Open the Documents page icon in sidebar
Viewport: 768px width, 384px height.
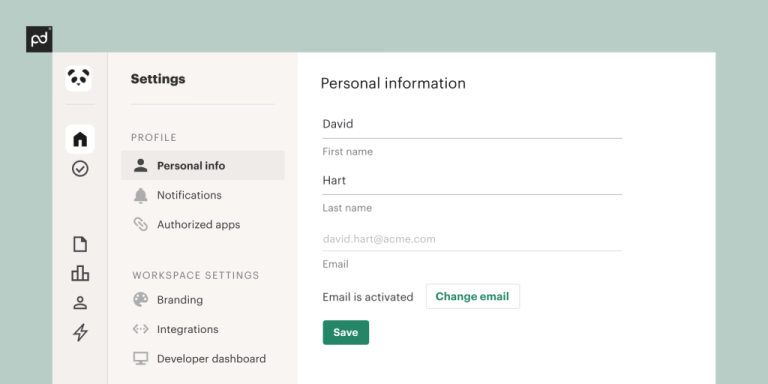click(80, 244)
